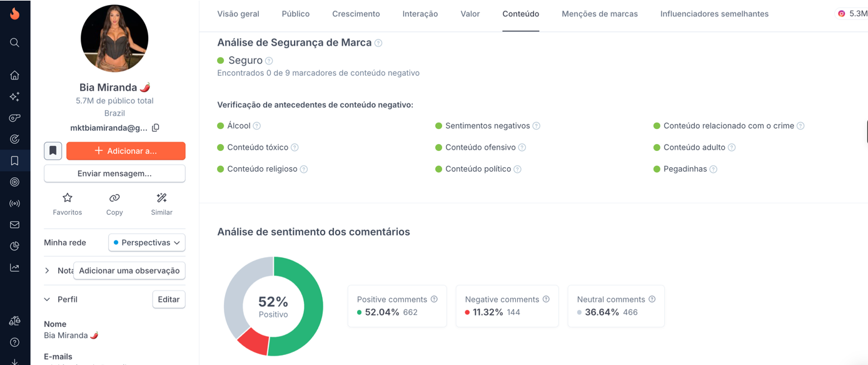Collapse the Perfil section

pyautogui.click(x=48, y=299)
